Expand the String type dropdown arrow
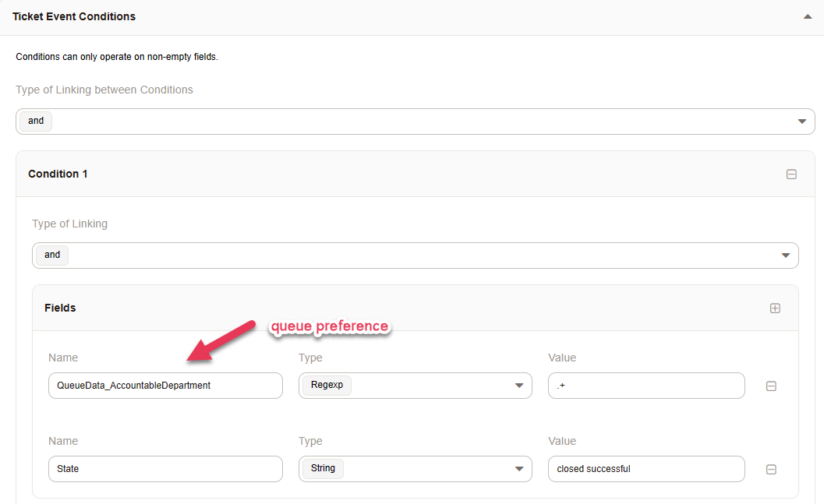Image resolution: width=824 pixels, height=504 pixels. click(x=519, y=469)
